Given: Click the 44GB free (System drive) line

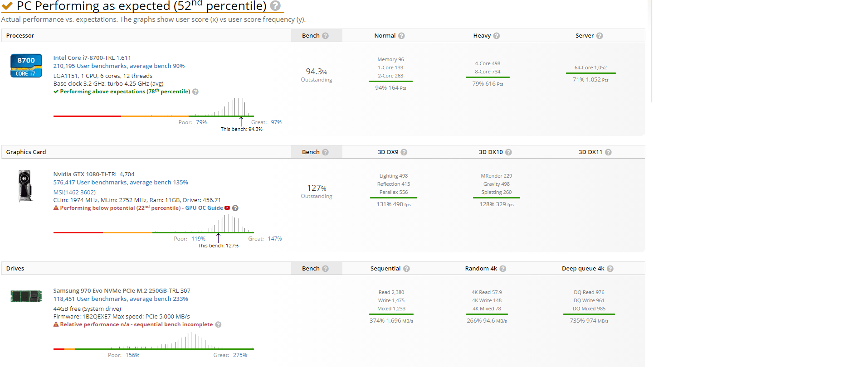Looking at the screenshot, I should click(87, 309).
